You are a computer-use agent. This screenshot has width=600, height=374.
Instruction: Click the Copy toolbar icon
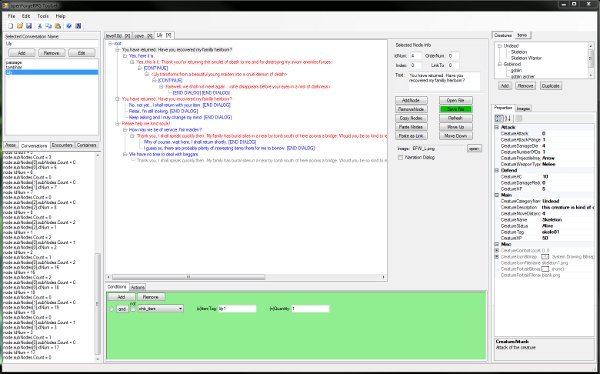click(49, 26)
